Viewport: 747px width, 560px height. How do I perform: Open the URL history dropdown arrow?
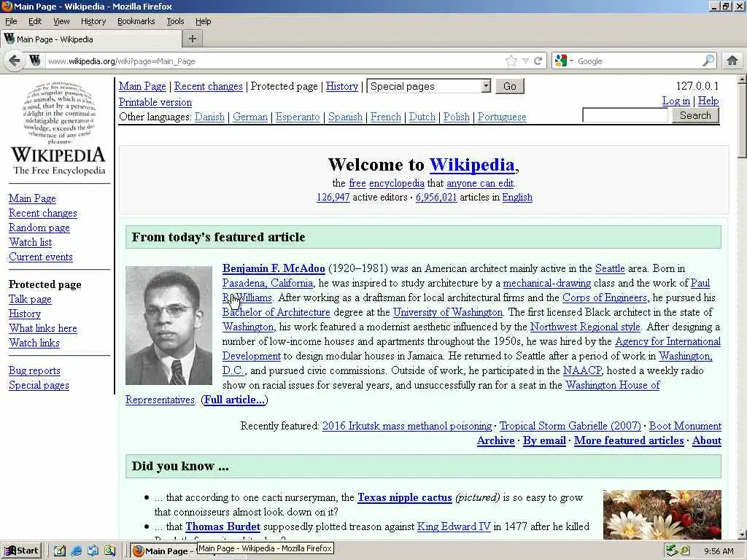pyautogui.click(x=525, y=61)
